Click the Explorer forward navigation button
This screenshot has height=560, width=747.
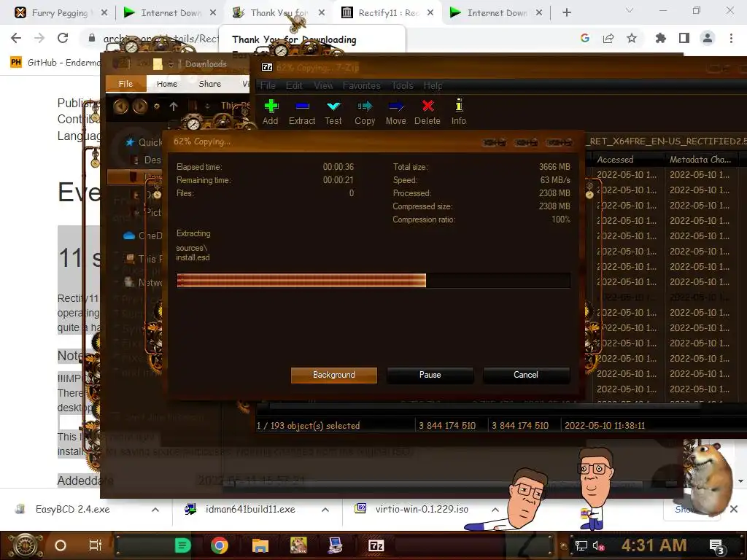coord(139,106)
